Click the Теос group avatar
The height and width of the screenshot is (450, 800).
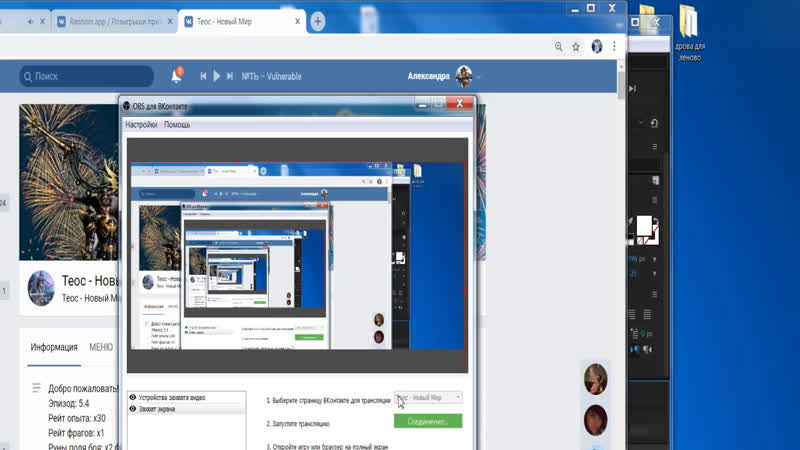pyautogui.click(x=41, y=288)
